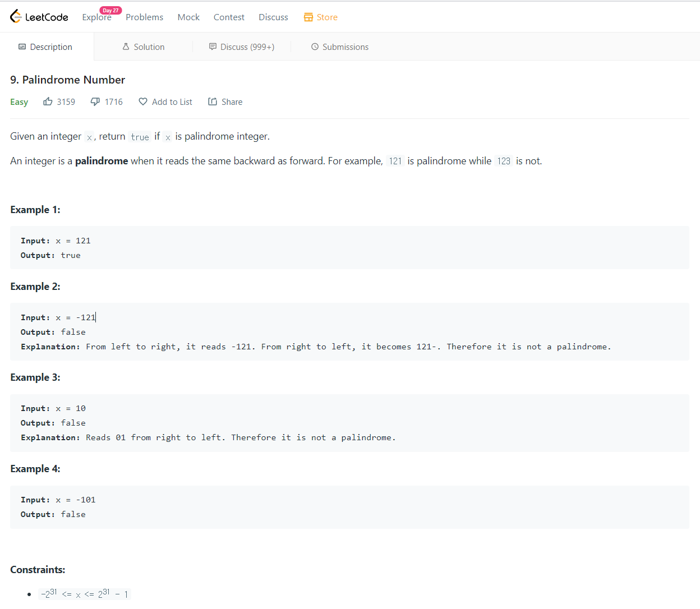Navigate to Discuss in top bar

point(273,17)
